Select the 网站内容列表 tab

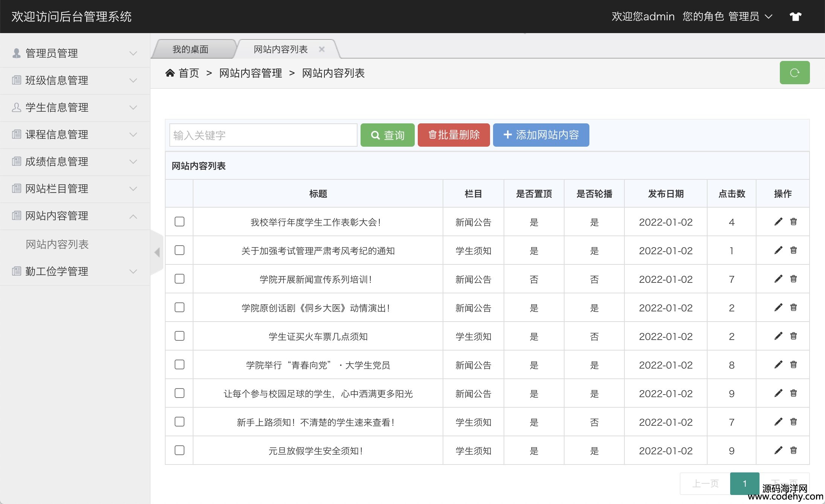(281, 49)
